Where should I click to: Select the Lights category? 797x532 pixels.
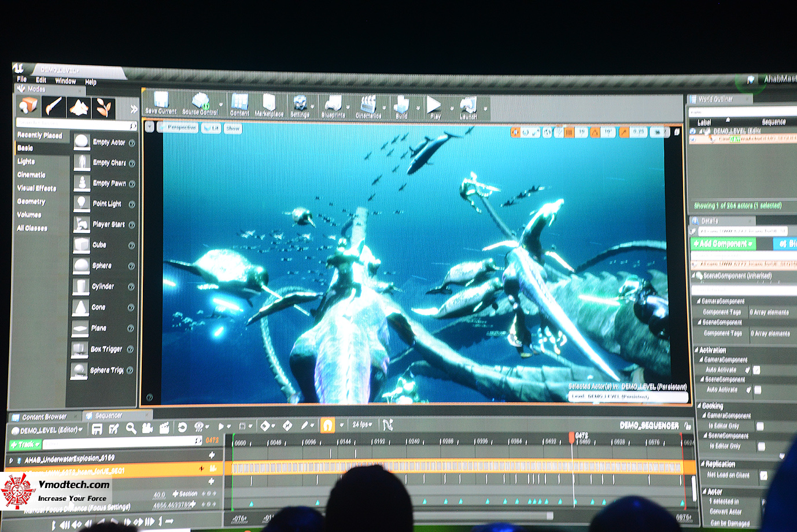coord(26,162)
